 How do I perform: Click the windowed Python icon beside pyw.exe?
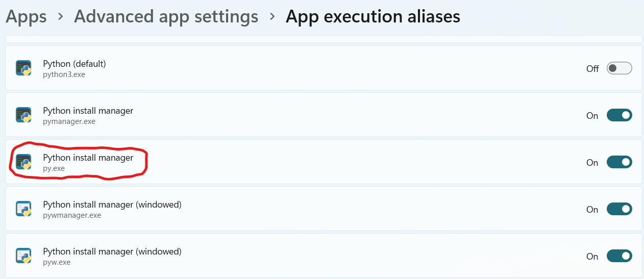tap(23, 256)
